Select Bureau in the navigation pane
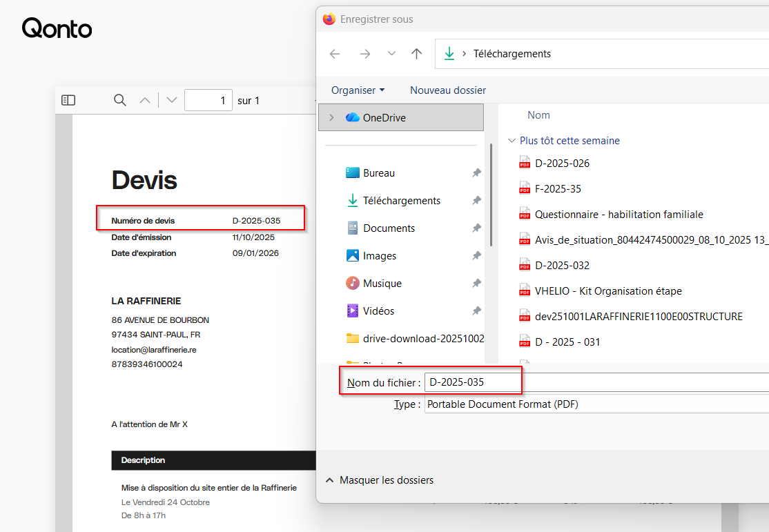The height and width of the screenshot is (532, 769). coord(378,173)
